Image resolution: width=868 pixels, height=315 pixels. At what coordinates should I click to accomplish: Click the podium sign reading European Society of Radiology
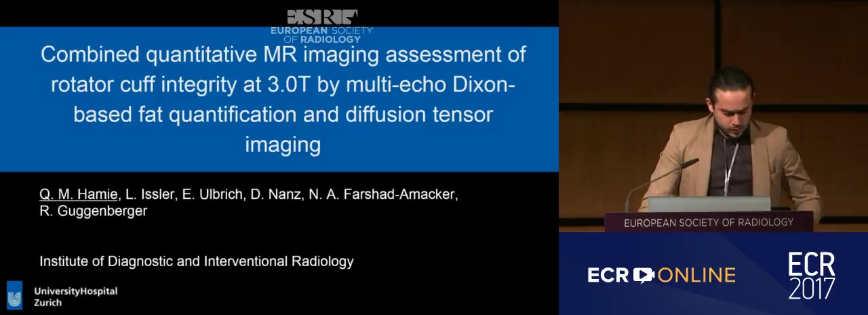click(709, 222)
